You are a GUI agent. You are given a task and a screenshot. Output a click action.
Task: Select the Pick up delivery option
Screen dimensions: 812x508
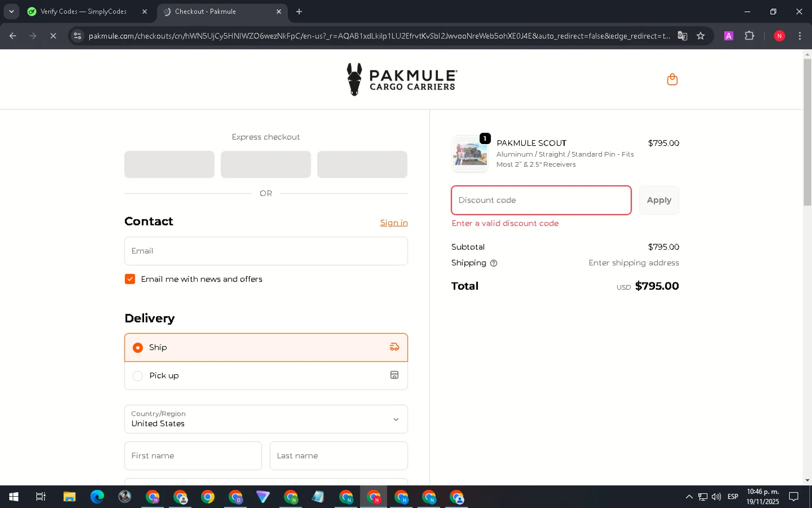click(266, 375)
